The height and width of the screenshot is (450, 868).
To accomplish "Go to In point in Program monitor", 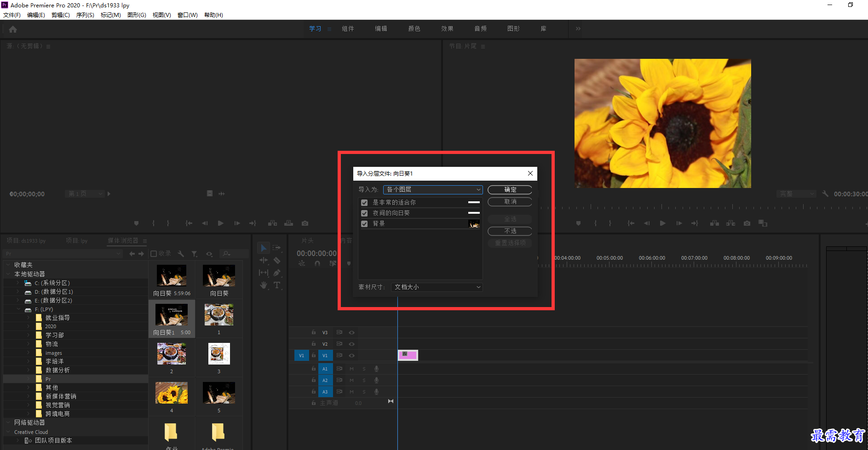I will tap(631, 223).
